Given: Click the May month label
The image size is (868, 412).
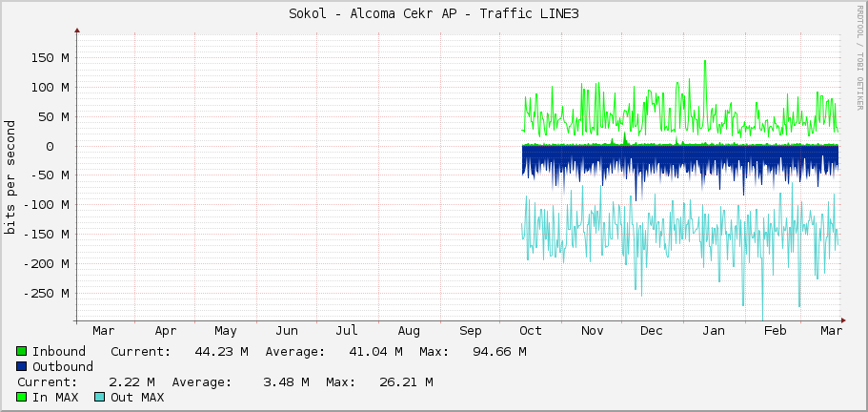Looking at the screenshot, I should 226,331.
